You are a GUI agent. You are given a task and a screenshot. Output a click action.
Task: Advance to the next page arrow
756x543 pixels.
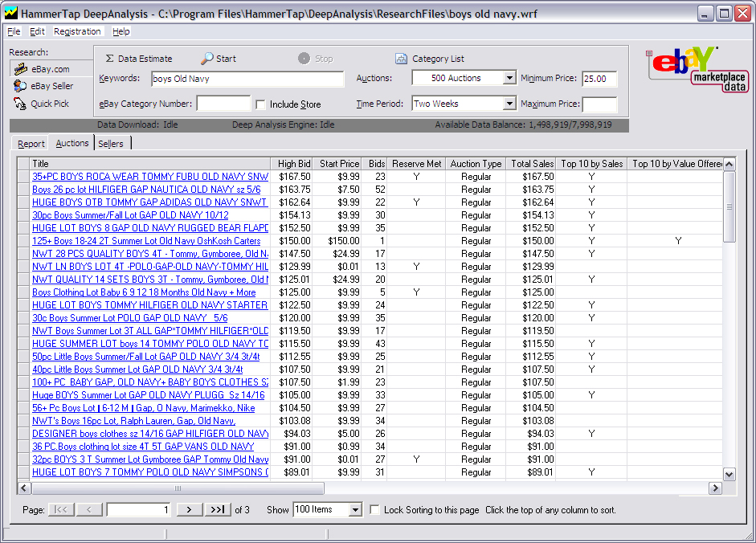[x=189, y=509]
